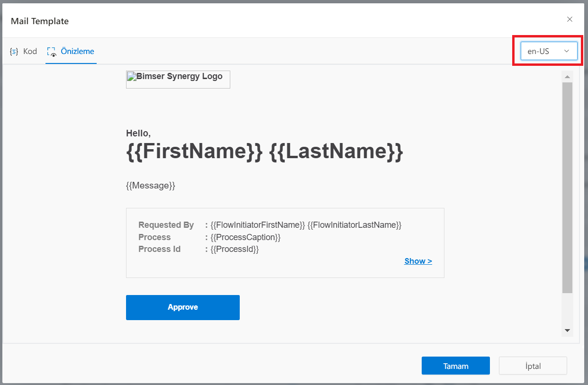Confirm with the Tamam button
Viewport: 588px width, 385px height.
455,366
